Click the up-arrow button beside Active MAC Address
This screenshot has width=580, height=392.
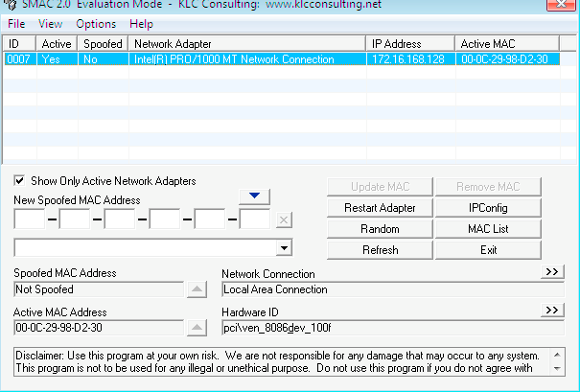coord(197,328)
